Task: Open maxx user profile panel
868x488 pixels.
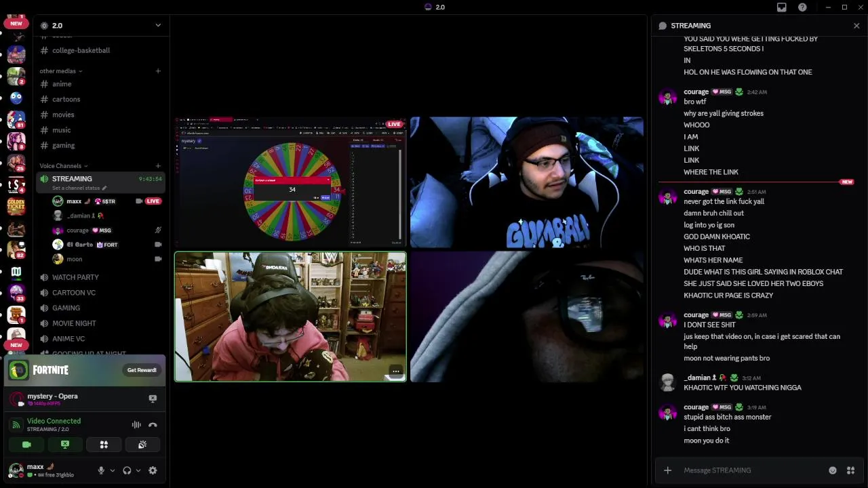Action: click(x=47, y=470)
